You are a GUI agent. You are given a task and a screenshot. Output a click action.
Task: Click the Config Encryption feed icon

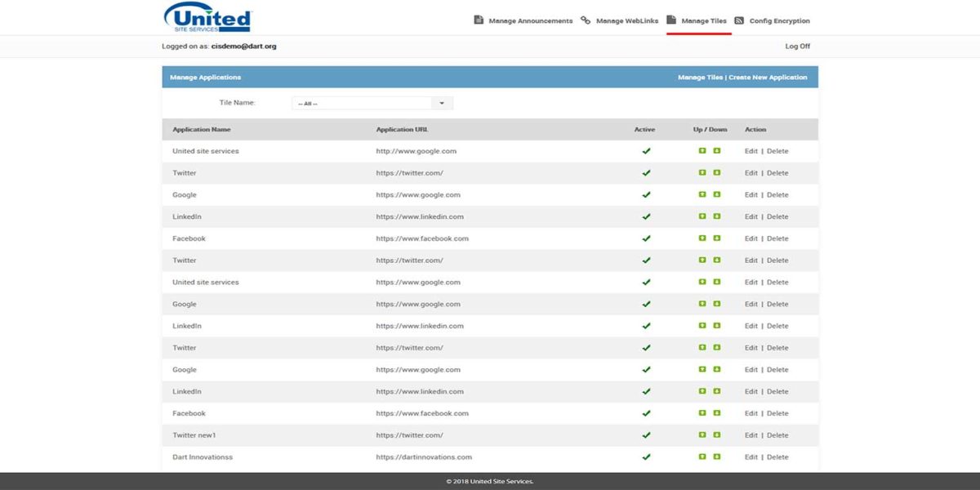(740, 20)
